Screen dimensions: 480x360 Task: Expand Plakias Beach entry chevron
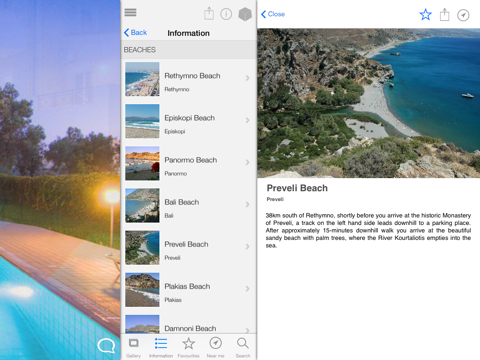[x=247, y=289]
